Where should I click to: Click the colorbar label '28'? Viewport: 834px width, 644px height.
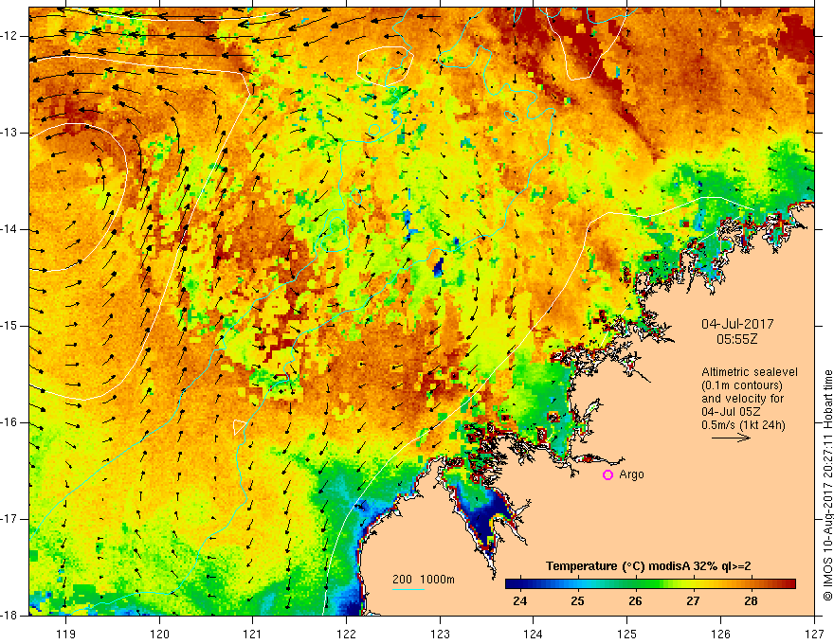coord(751,601)
